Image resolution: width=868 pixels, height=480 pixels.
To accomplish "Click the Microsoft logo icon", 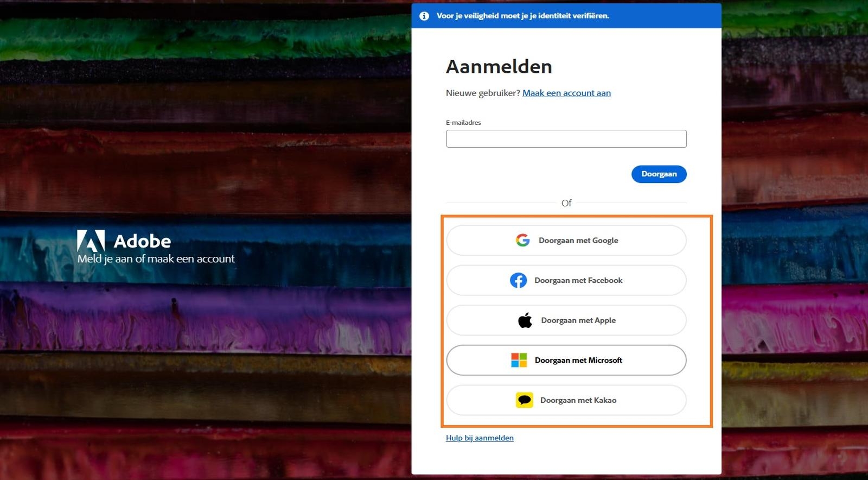I will pyautogui.click(x=519, y=360).
